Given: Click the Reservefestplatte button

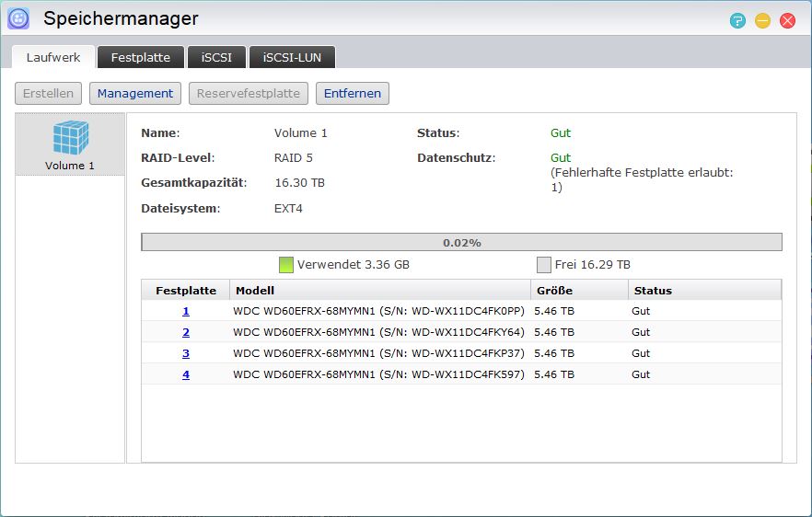Looking at the screenshot, I should pyautogui.click(x=248, y=93).
